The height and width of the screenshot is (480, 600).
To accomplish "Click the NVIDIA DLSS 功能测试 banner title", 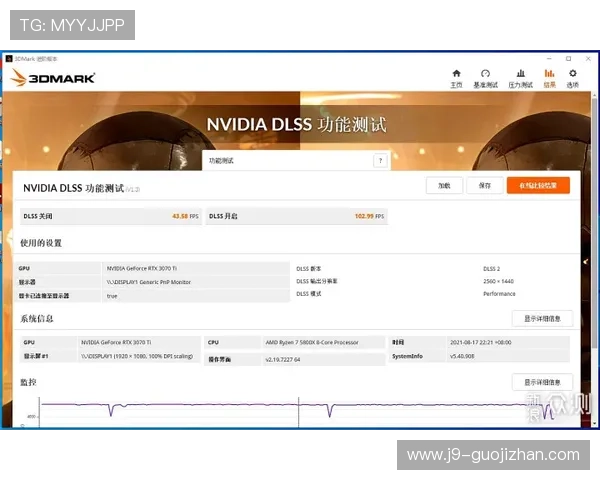I will pos(296,125).
